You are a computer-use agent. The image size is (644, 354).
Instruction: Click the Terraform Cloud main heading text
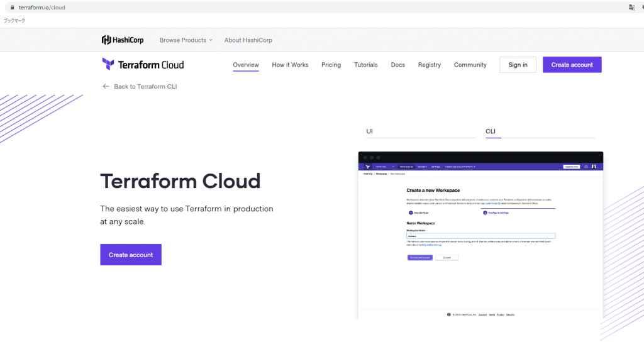pos(180,181)
